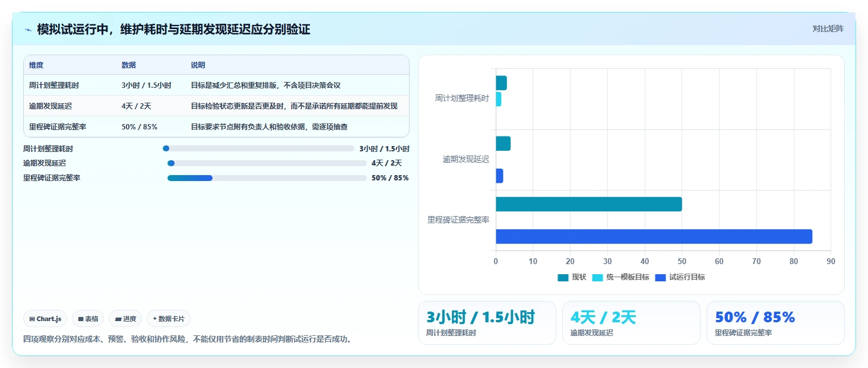
Task: Click the lightning icon beside the title
Action: click(x=28, y=30)
